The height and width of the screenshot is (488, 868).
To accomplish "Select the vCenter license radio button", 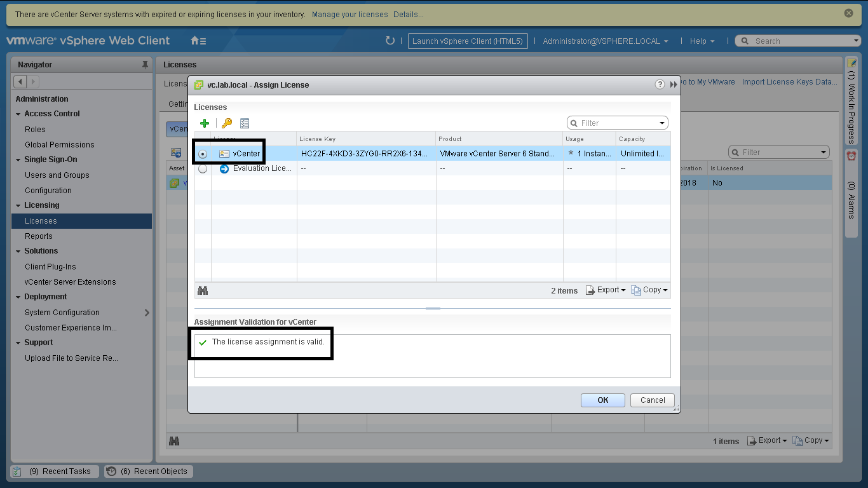I will 203,154.
